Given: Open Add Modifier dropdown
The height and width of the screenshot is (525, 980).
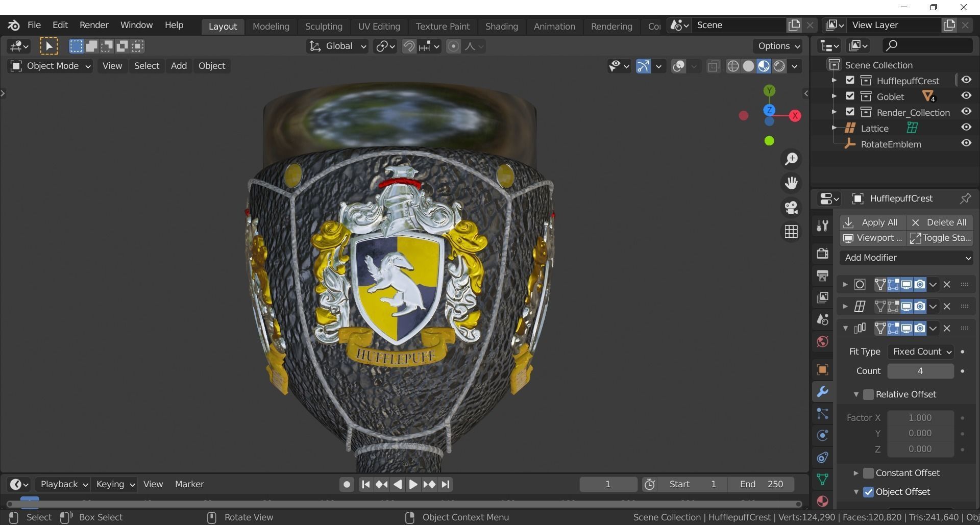Looking at the screenshot, I should (x=906, y=258).
